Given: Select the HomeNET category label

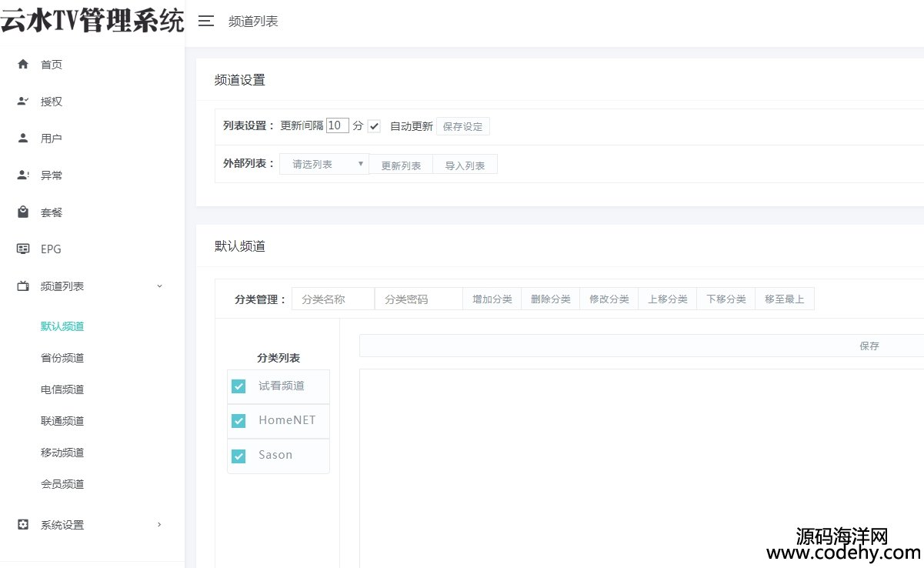Looking at the screenshot, I should coord(287,420).
